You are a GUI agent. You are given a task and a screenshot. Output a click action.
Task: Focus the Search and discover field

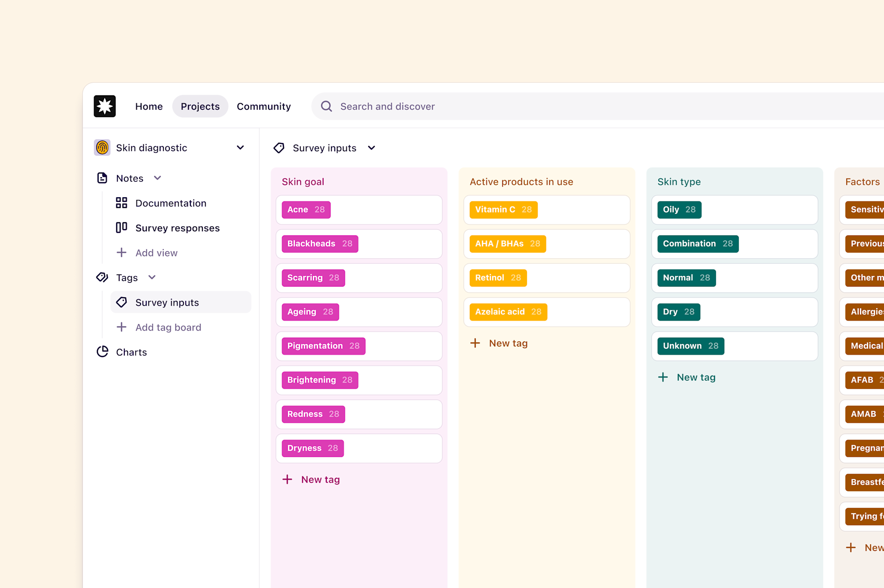pos(598,107)
